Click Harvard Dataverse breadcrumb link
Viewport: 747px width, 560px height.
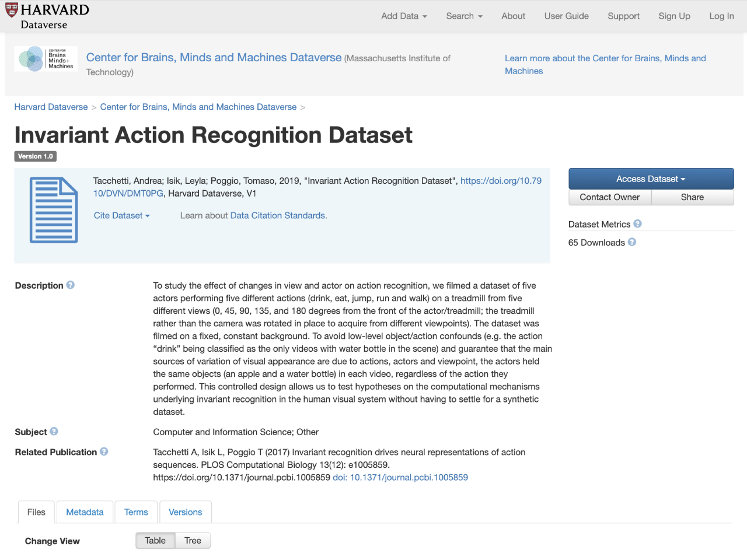(51, 107)
